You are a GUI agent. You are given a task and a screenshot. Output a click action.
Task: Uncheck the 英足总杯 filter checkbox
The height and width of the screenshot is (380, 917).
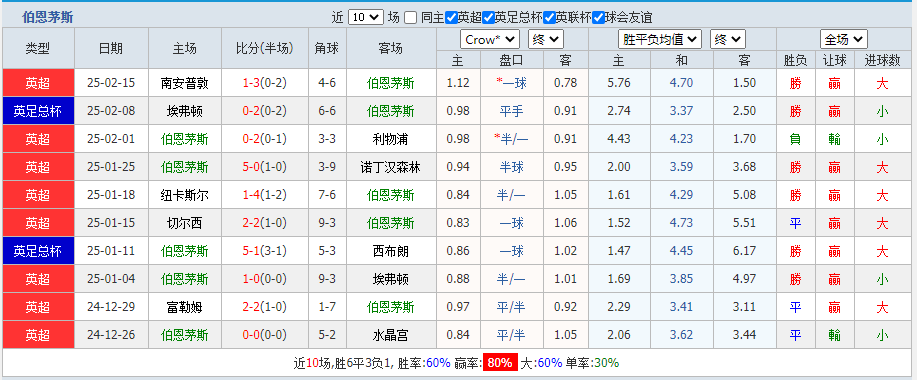488,18
